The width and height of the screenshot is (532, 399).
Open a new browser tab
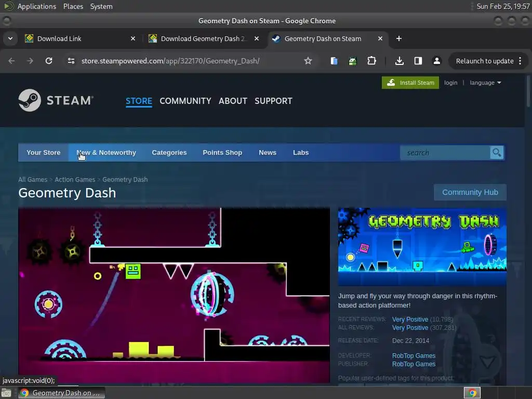[399, 38]
